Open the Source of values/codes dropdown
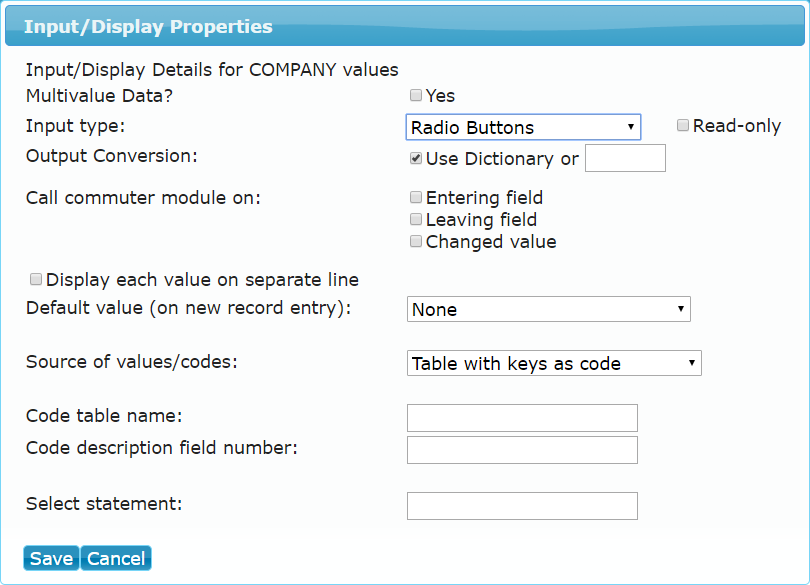 [554, 363]
